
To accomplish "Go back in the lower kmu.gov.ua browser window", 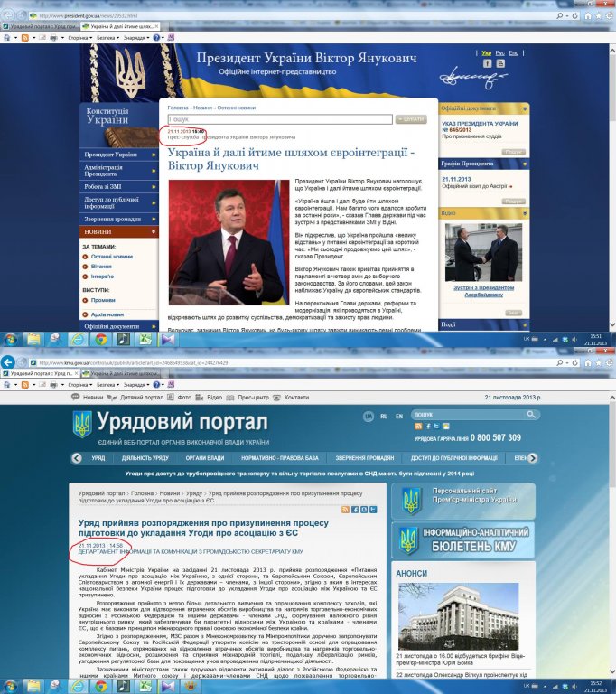I will click(x=8, y=362).
